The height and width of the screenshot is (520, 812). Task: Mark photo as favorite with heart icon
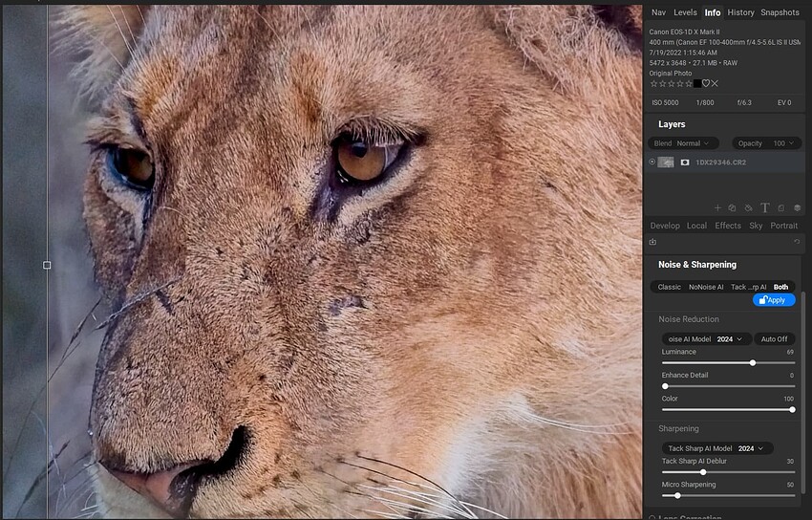tap(706, 83)
